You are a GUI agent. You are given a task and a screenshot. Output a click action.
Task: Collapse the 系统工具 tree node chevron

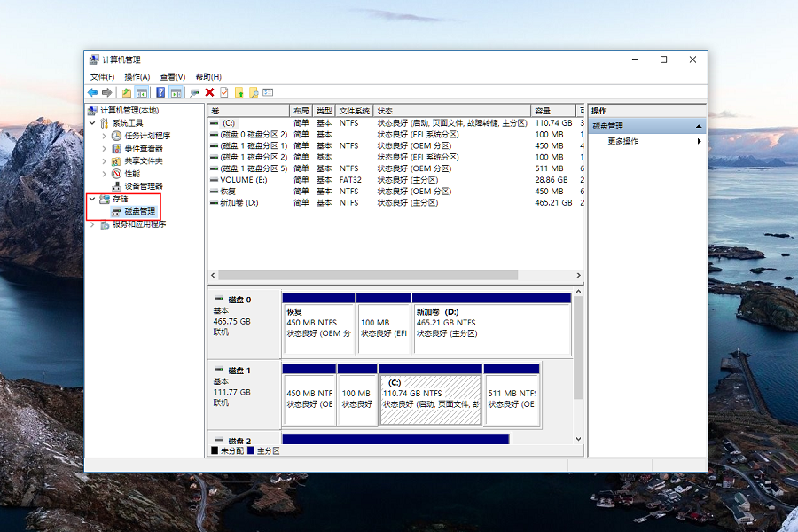(92, 122)
